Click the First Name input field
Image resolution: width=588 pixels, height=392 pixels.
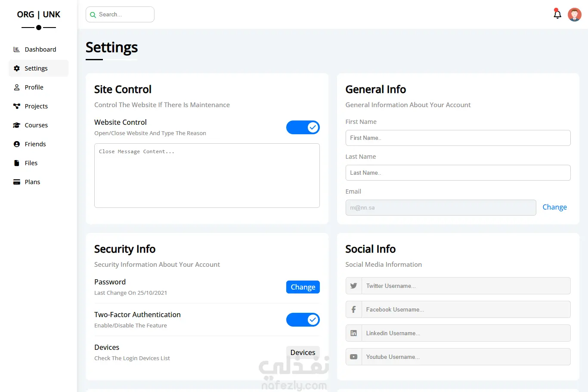click(458, 138)
